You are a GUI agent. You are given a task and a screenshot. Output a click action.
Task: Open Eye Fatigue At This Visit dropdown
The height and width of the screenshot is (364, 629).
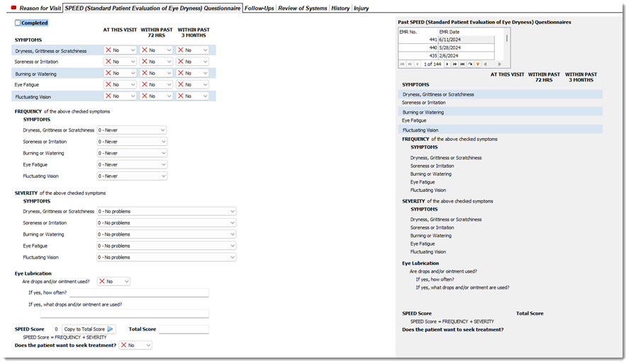tap(121, 84)
